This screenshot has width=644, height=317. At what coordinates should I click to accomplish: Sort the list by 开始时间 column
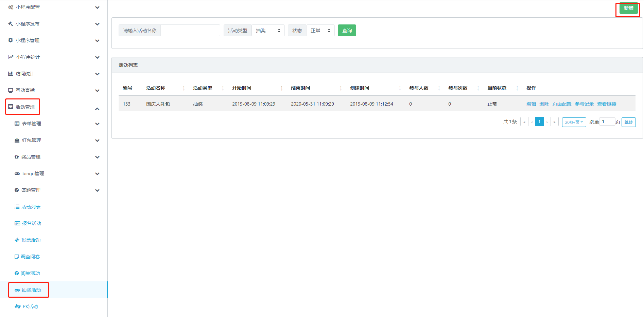point(281,88)
